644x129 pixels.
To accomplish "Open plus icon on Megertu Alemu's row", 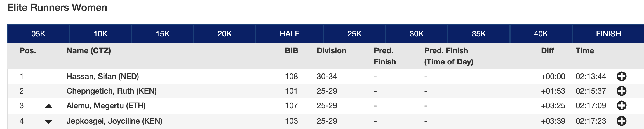I will pyautogui.click(x=621, y=106).
